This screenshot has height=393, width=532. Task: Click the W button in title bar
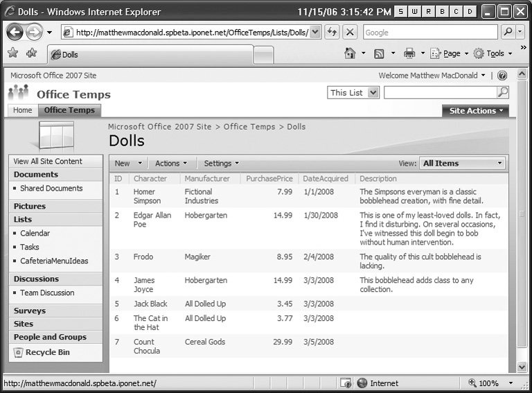click(415, 12)
